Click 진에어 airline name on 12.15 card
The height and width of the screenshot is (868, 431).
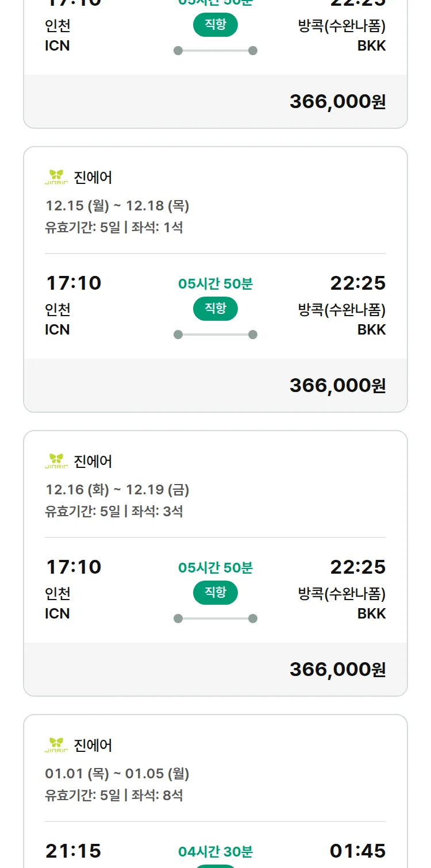[x=93, y=177]
